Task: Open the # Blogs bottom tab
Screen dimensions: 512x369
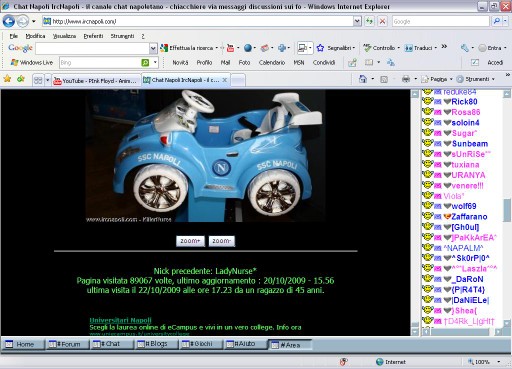Action: point(156,344)
